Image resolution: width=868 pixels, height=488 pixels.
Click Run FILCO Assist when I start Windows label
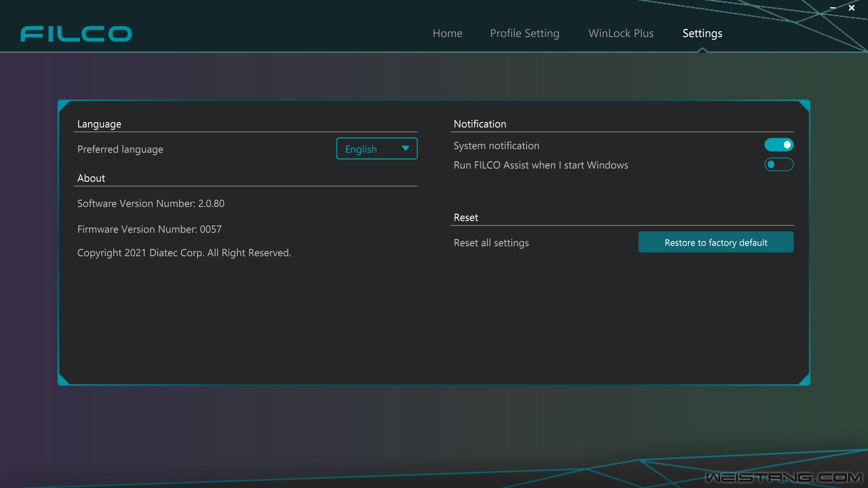point(541,165)
